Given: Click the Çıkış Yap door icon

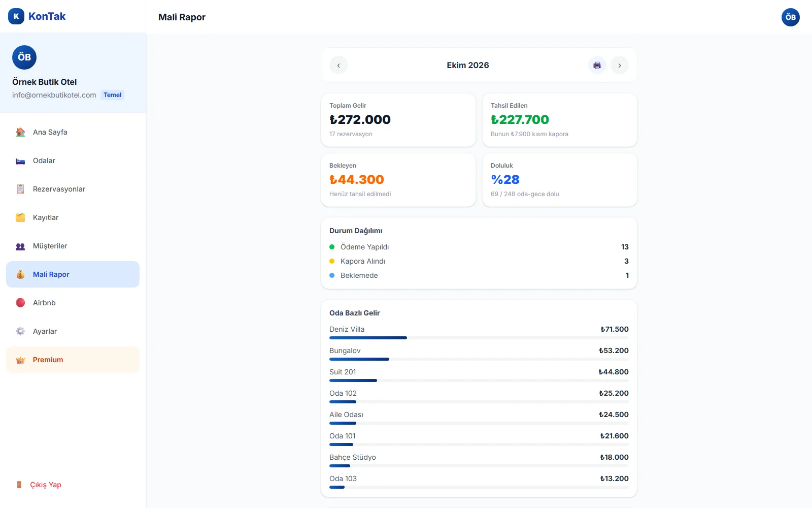Looking at the screenshot, I should pos(19,485).
